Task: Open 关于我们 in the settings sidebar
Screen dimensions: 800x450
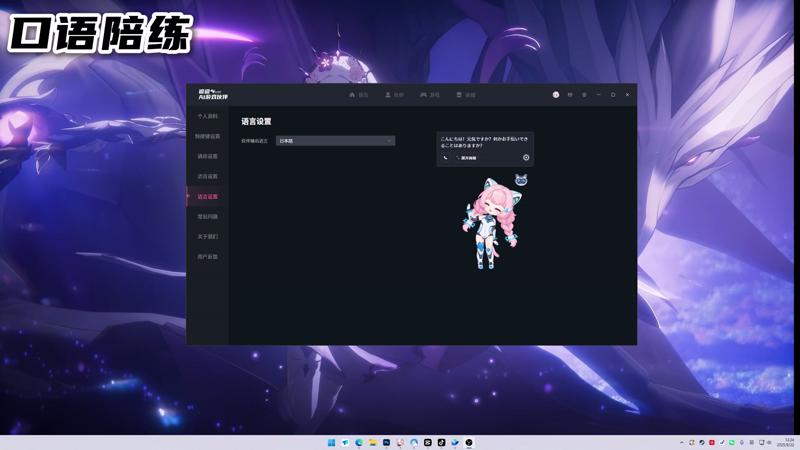Action: [x=208, y=236]
